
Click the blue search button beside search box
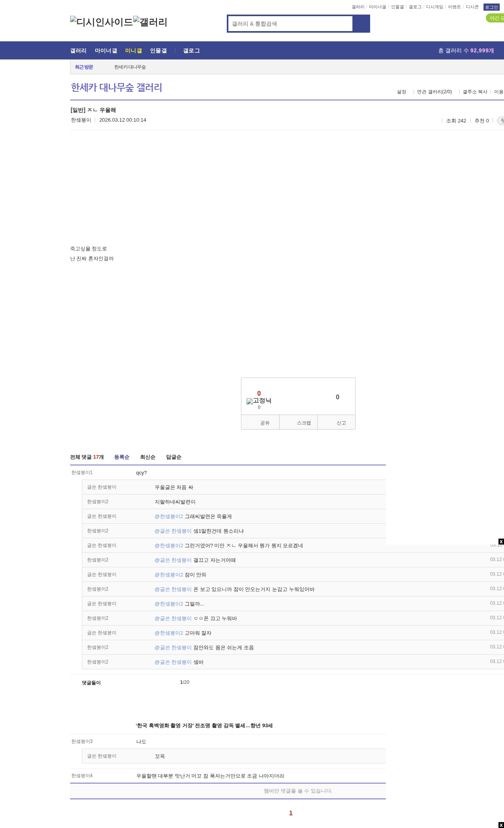(361, 24)
